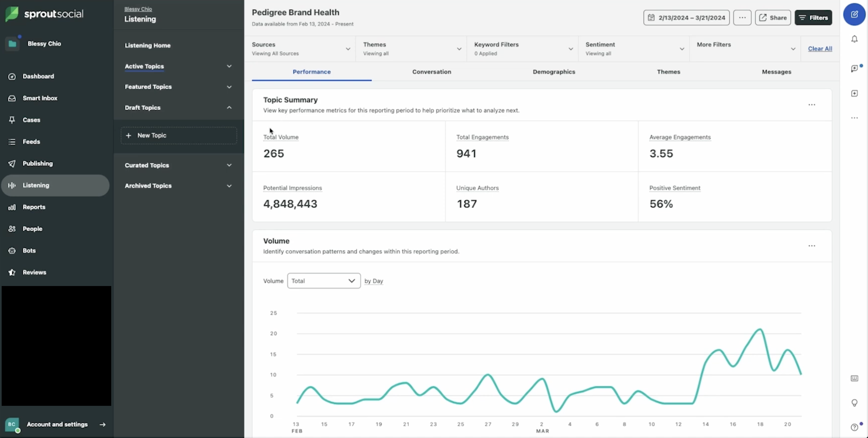
Task: Click the by Day interval label
Action: (x=374, y=281)
